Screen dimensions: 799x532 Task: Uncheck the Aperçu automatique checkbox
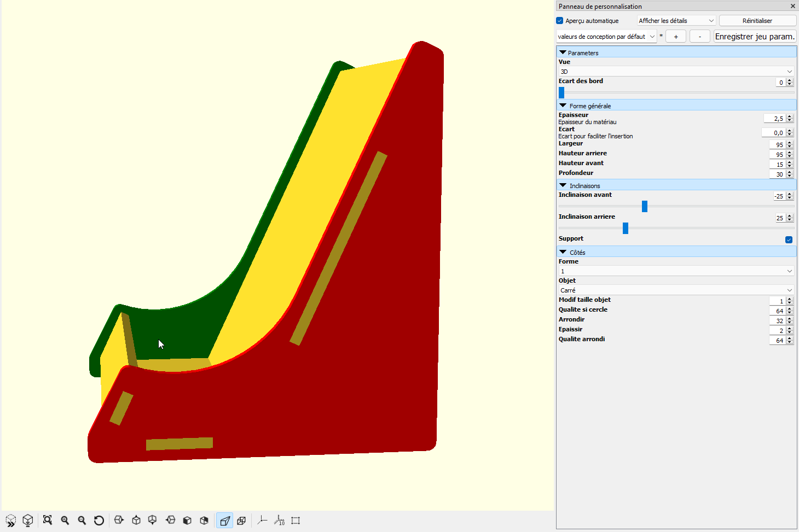click(560, 21)
